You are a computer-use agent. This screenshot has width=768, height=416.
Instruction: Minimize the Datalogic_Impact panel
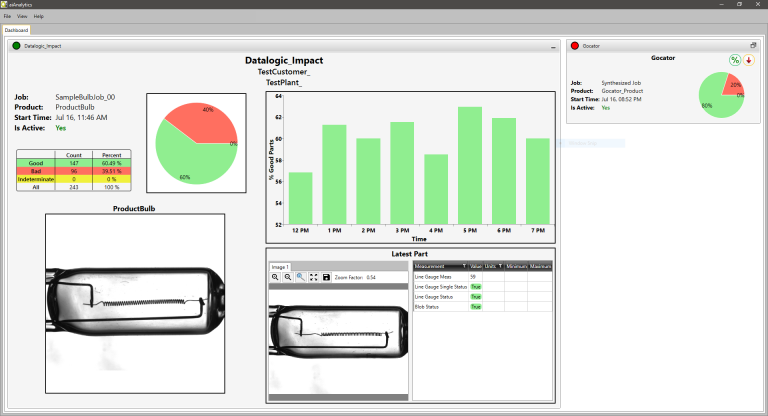click(x=553, y=48)
